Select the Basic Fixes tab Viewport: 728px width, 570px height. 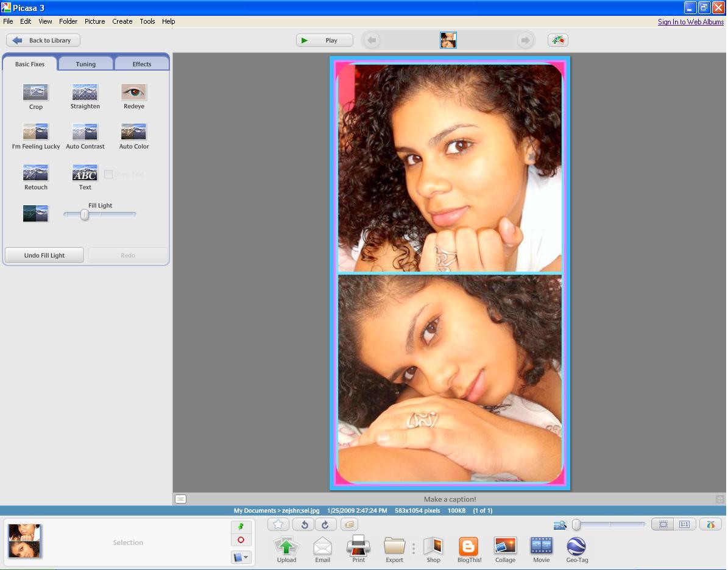pyautogui.click(x=30, y=64)
